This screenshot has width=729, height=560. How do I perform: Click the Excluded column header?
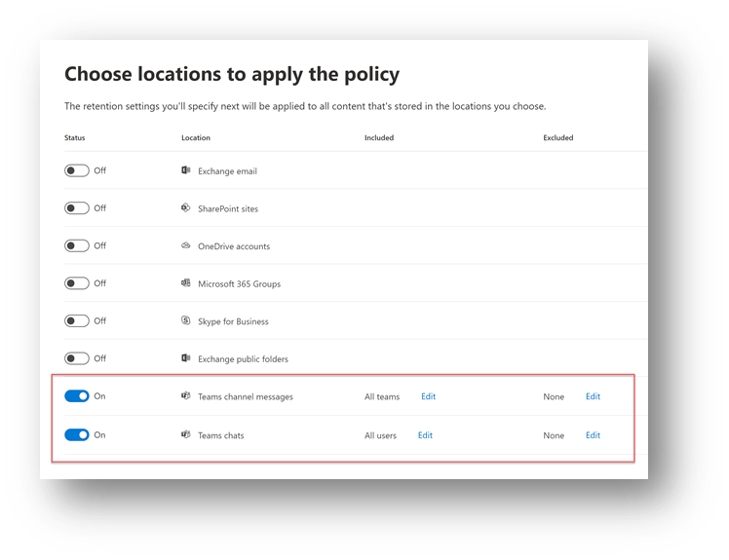(557, 137)
